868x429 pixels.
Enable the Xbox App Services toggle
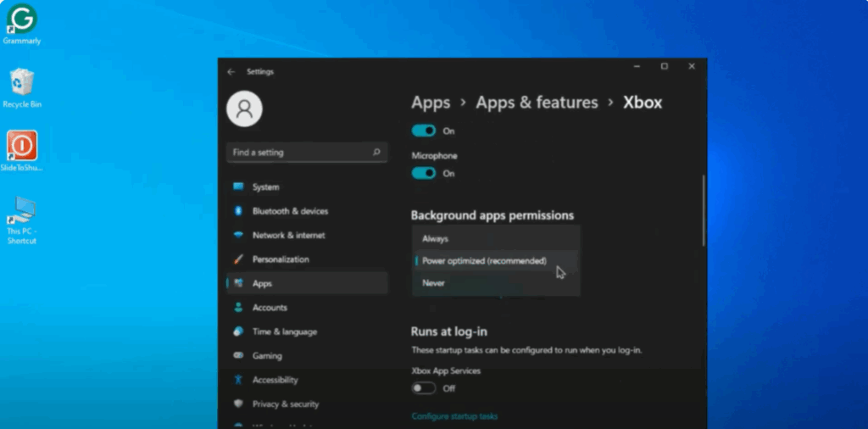pos(424,388)
